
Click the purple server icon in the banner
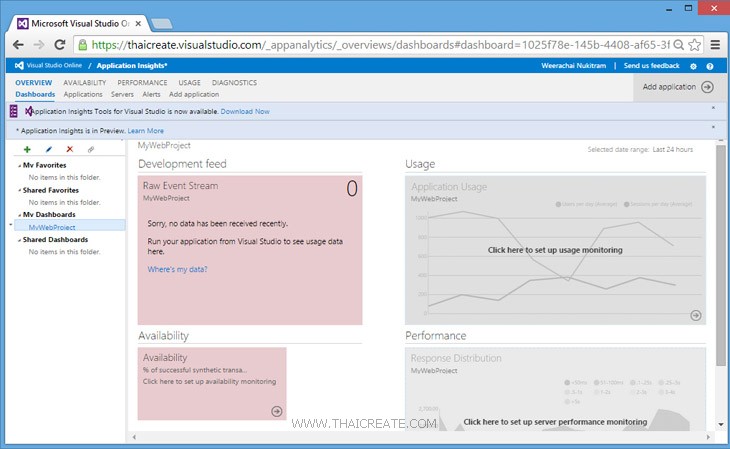click(14, 111)
